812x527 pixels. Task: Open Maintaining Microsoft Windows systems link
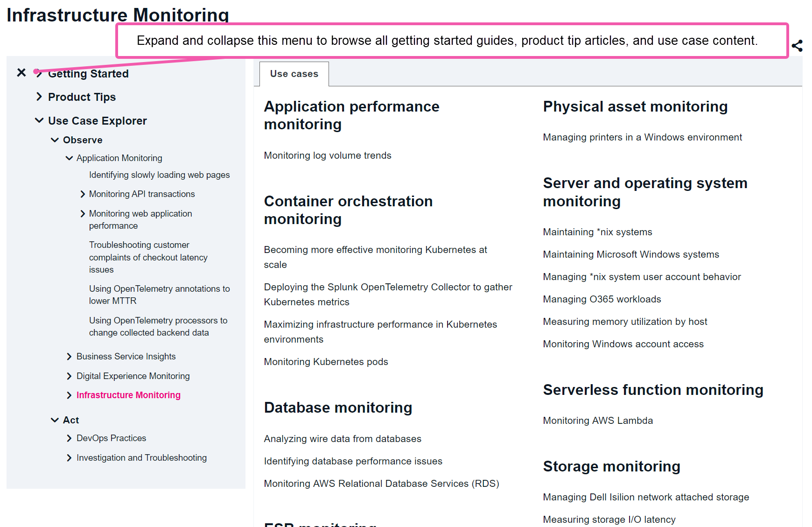(x=631, y=254)
